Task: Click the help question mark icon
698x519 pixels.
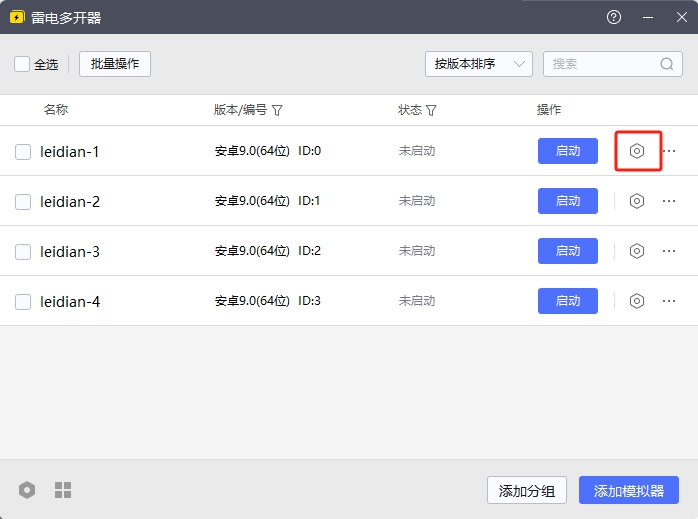Action: pos(614,17)
